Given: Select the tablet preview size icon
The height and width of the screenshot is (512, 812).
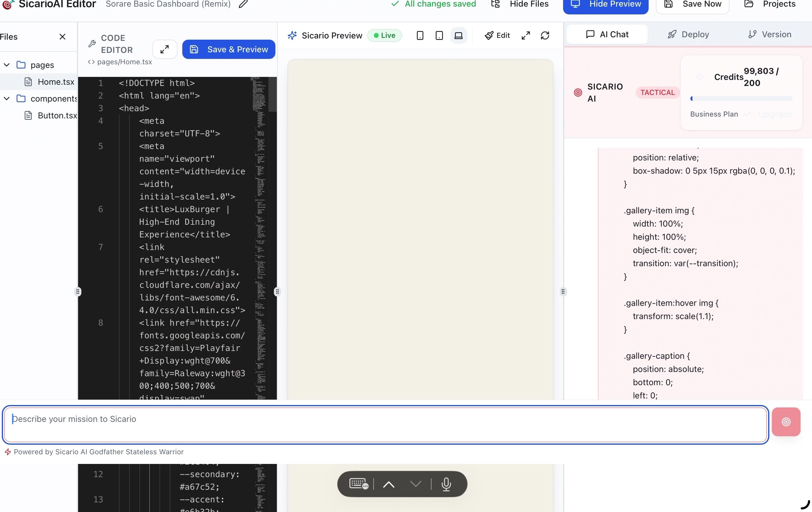Looking at the screenshot, I should pos(439,35).
